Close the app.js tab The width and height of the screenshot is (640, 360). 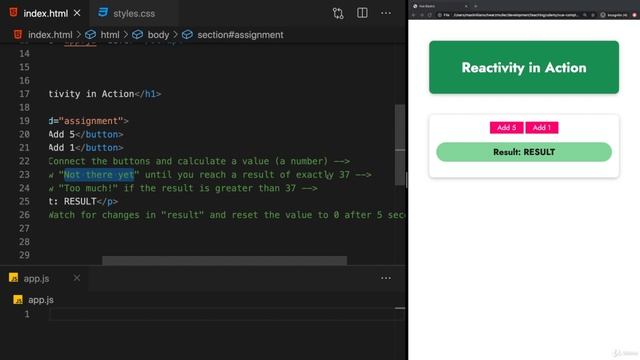click(x=77, y=278)
